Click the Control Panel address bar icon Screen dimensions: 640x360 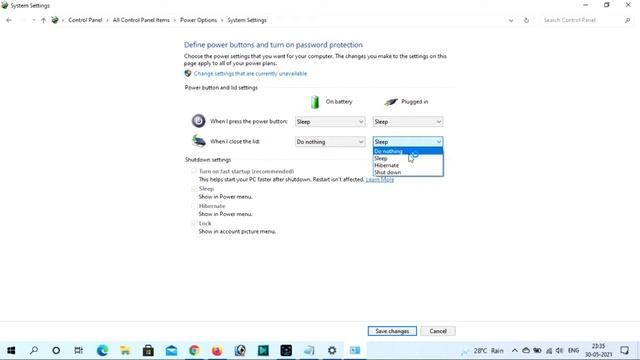click(x=55, y=20)
